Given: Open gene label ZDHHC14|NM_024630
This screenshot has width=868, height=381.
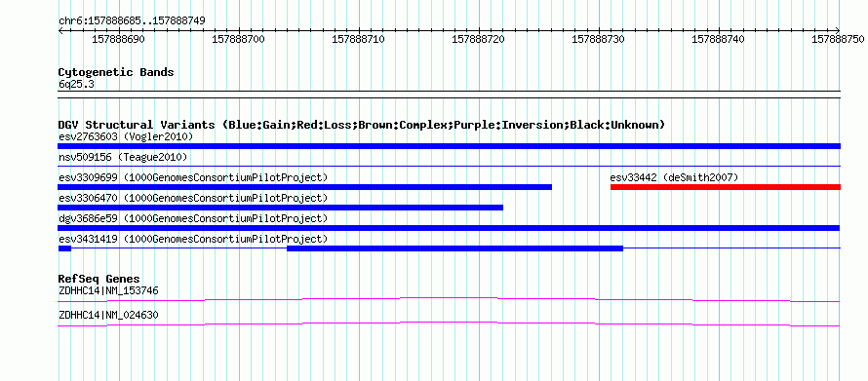Looking at the screenshot, I should click(108, 316).
